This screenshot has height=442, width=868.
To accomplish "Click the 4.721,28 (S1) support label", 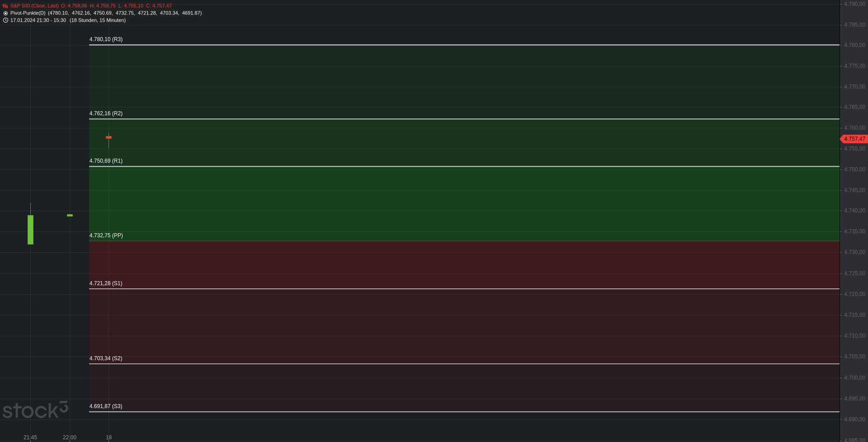I will coord(106,283).
